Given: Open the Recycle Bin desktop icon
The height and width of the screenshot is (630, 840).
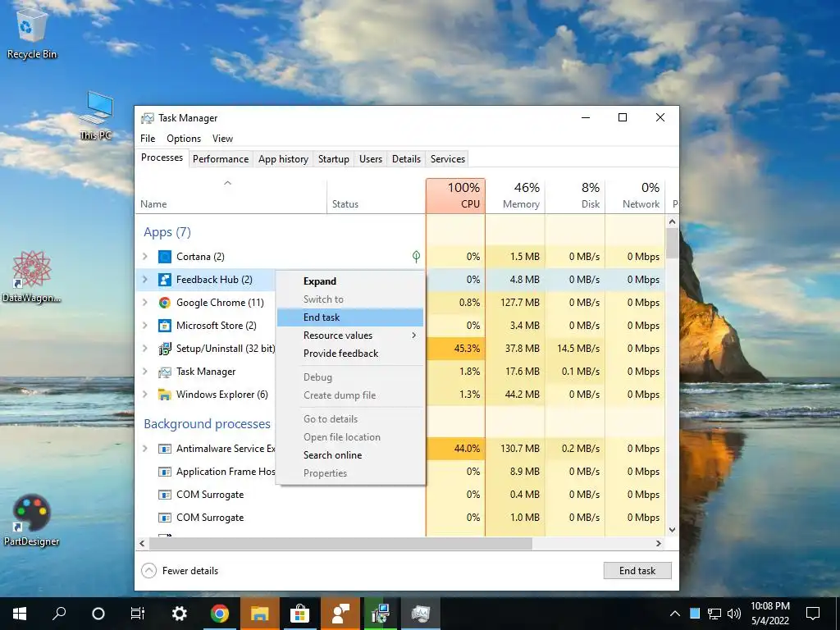Looking at the screenshot, I should (x=32, y=33).
